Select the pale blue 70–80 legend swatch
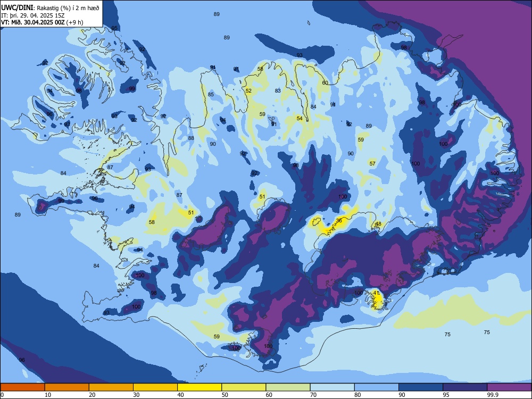This screenshot has width=532, height=399. click(332, 387)
